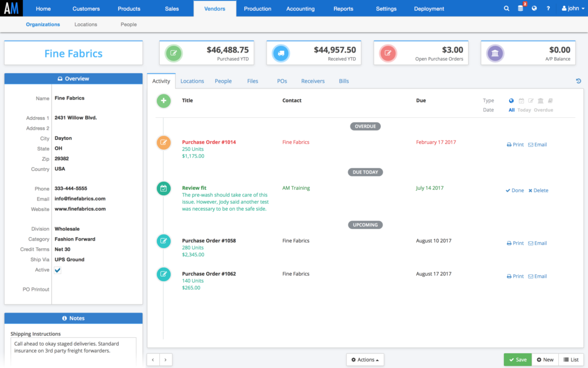588x368 pixels.
Task: Click the Shipping Instructions notes text box
Action: coord(73,350)
